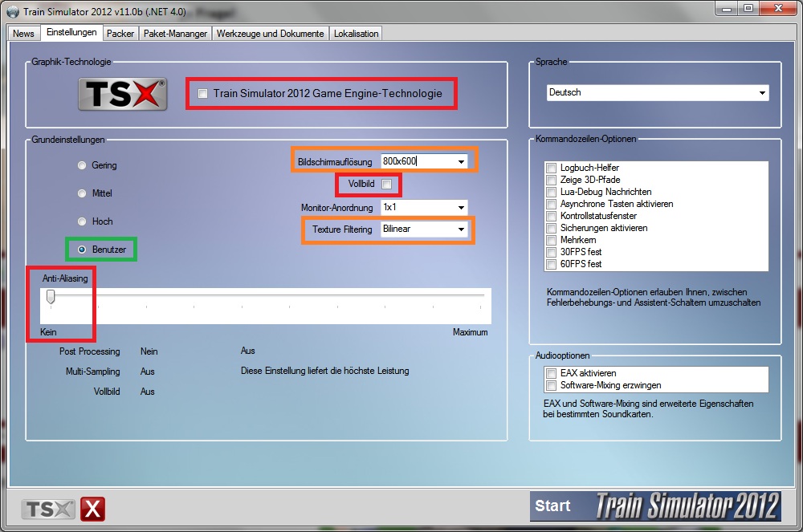803x532 pixels.
Task: Select the Gering quality preset
Action: click(82, 165)
